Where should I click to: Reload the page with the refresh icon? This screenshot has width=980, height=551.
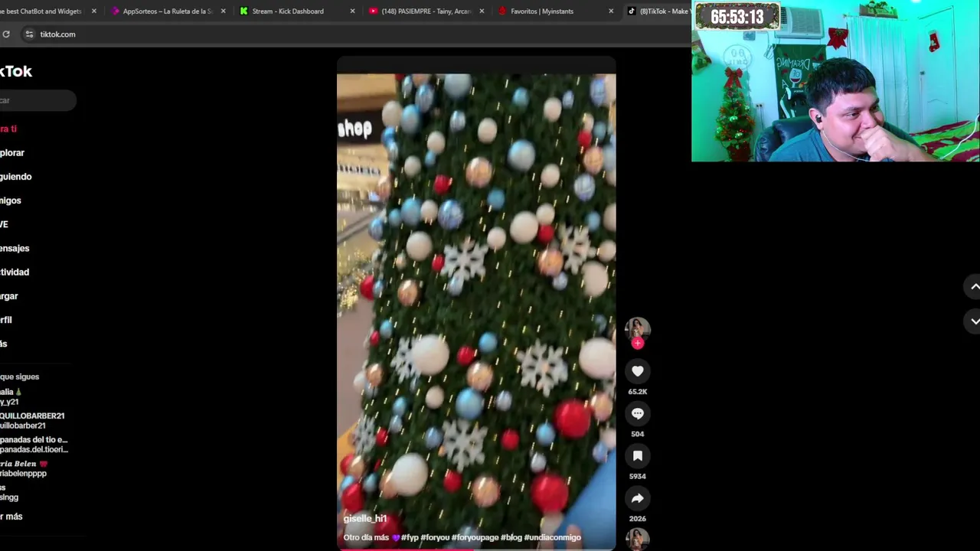[6, 34]
